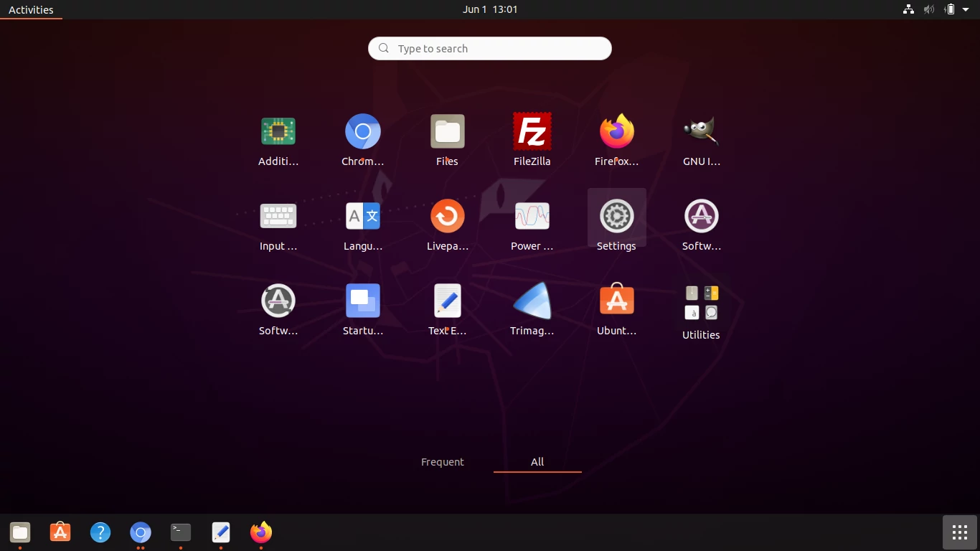The width and height of the screenshot is (980, 551).
Task: Click the volume indicator icon
Action: click(929, 9)
